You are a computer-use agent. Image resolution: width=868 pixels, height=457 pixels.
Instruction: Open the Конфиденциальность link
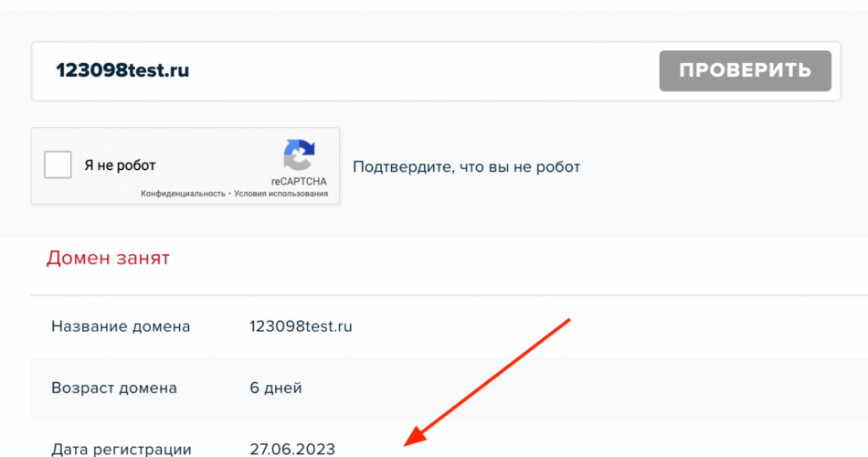pyautogui.click(x=183, y=194)
